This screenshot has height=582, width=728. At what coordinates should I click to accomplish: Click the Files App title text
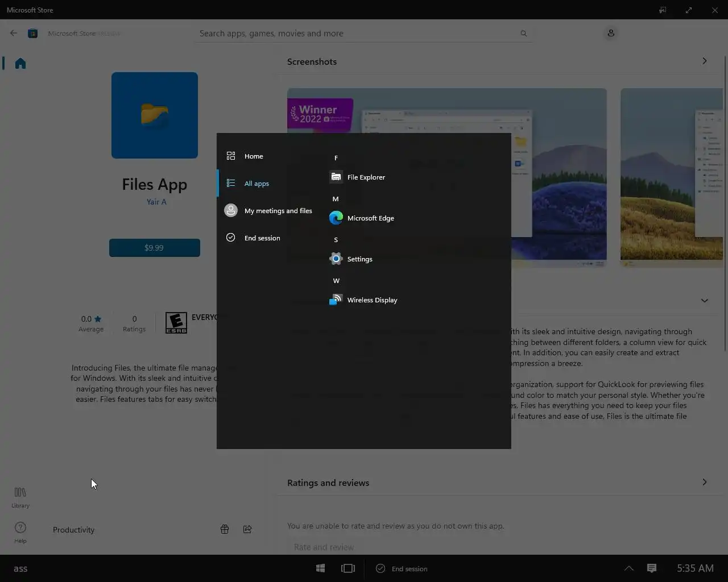tap(155, 185)
